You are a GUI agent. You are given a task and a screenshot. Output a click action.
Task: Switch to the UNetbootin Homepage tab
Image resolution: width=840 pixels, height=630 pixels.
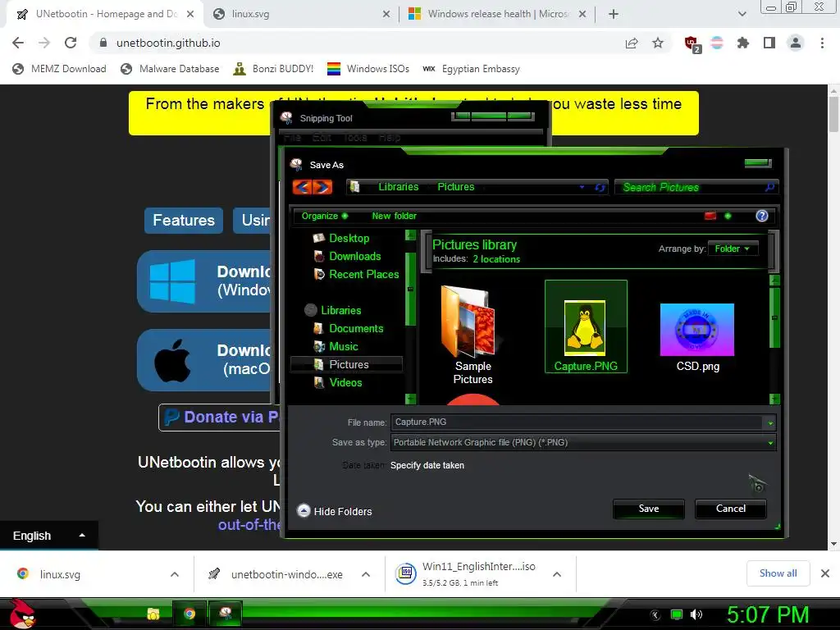pos(105,14)
